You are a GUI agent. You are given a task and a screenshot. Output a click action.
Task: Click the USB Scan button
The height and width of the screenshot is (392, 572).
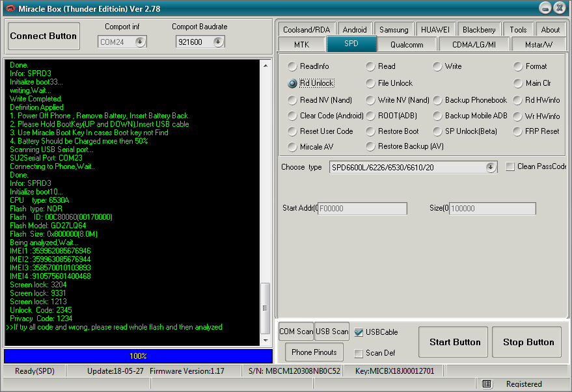click(x=332, y=332)
